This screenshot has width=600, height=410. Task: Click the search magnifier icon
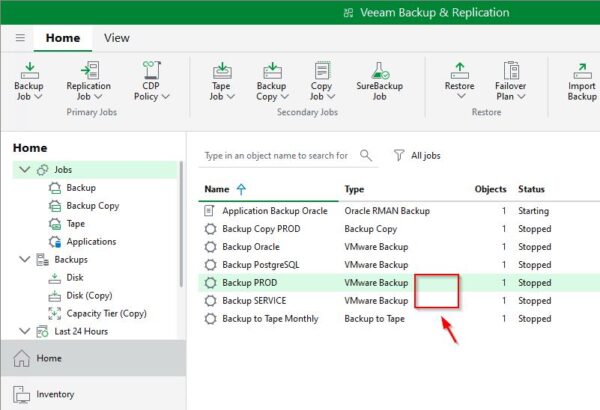click(366, 155)
